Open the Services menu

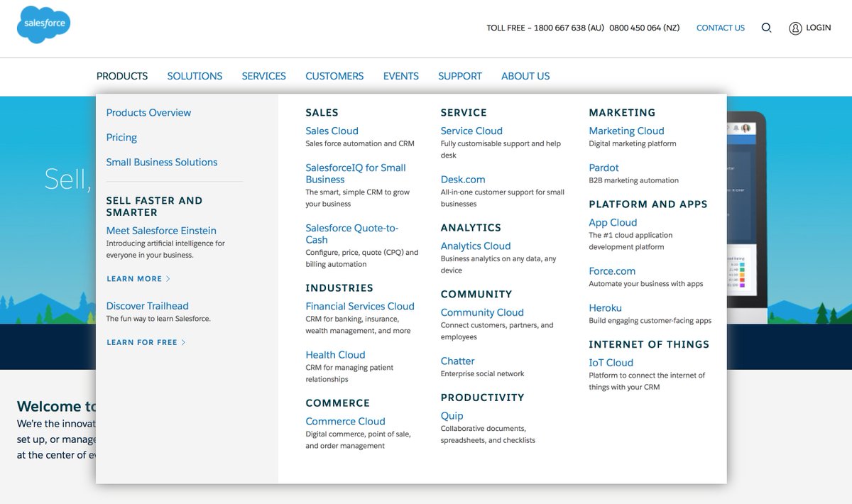[263, 76]
